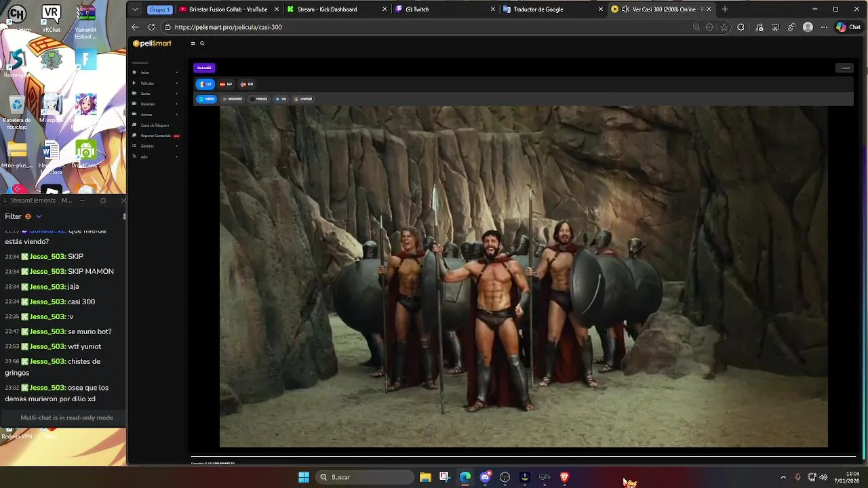Select the Filemoon server
This screenshot has width=868, height=488.
point(259,99)
